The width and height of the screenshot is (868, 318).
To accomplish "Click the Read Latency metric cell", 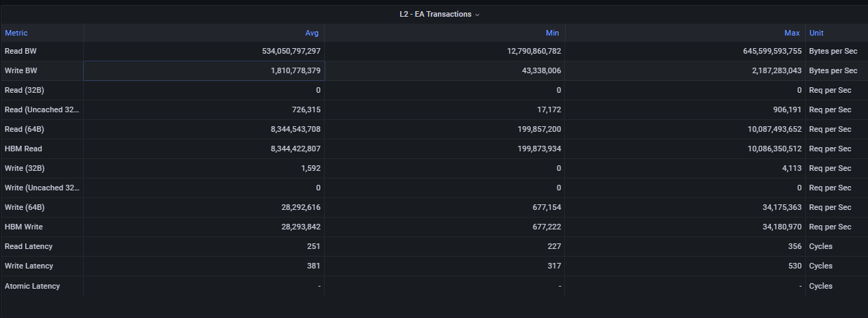I will tap(42, 246).
